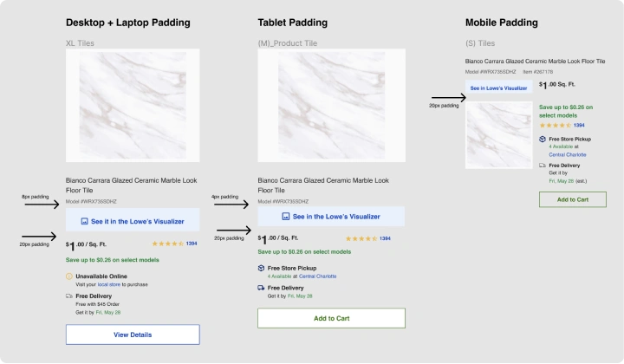Screen dimensions: 624x364
Task: Click the Visualizer icon in the tablet tile button
Action: pos(287,217)
